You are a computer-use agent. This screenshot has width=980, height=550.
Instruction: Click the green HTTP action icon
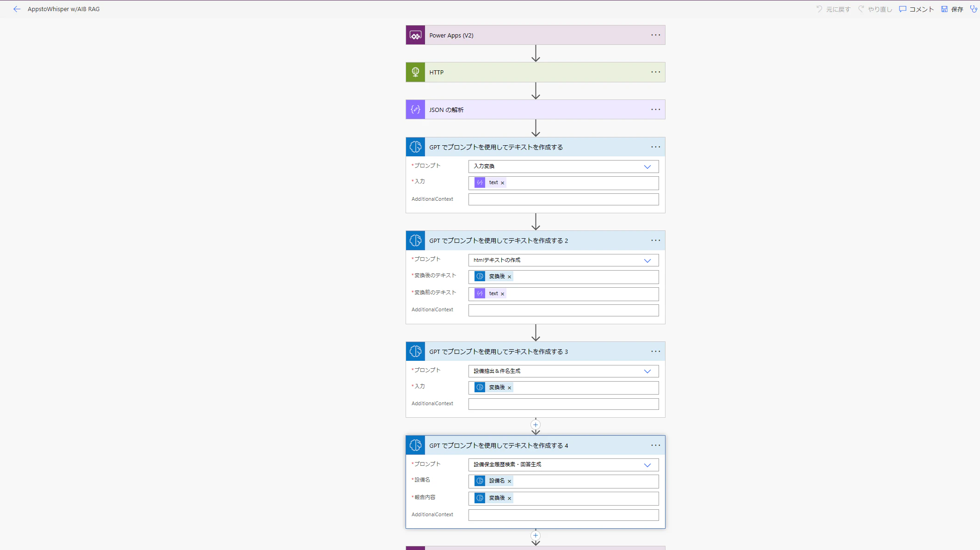point(415,72)
